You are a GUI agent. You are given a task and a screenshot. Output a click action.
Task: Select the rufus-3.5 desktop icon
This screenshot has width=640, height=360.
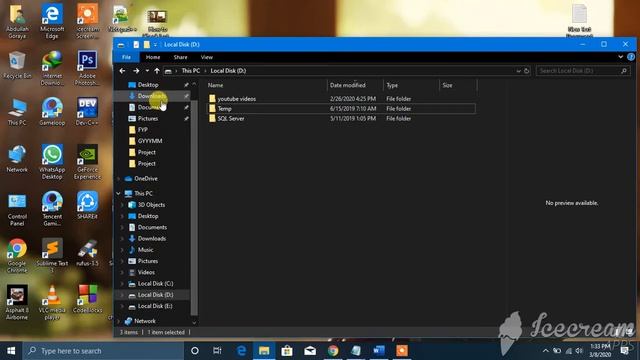click(87, 253)
